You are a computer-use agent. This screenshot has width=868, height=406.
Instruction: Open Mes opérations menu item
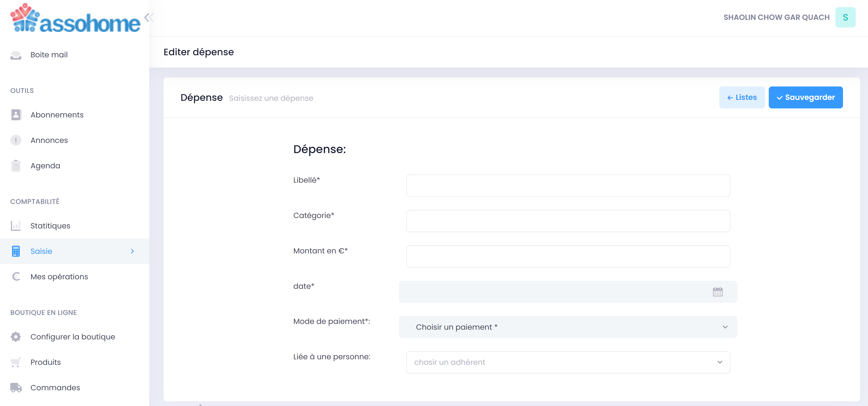tap(59, 277)
